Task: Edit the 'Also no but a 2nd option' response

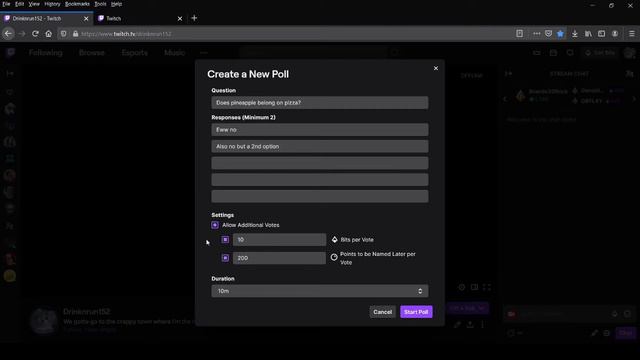Action: tap(320, 147)
